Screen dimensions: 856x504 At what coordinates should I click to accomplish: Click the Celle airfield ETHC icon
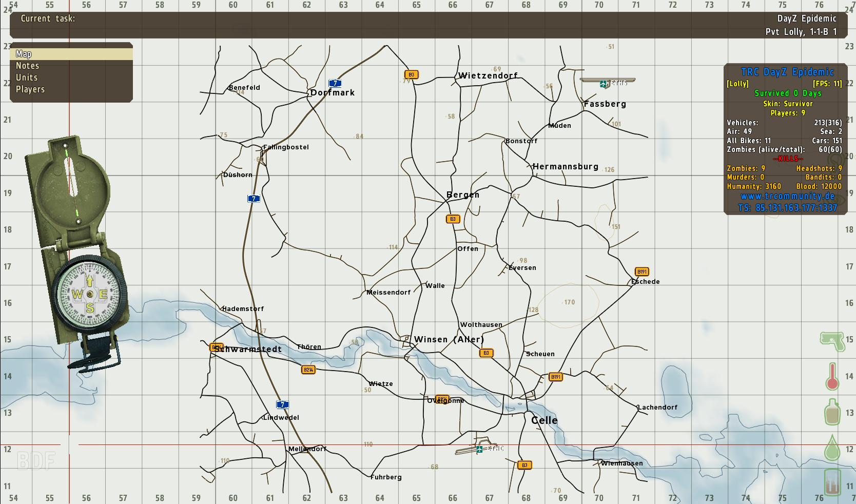(479, 449)
